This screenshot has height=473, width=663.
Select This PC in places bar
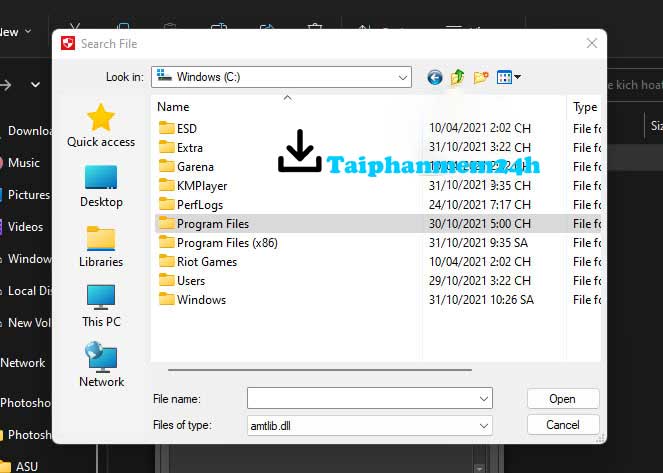click(x=101, y=306)
